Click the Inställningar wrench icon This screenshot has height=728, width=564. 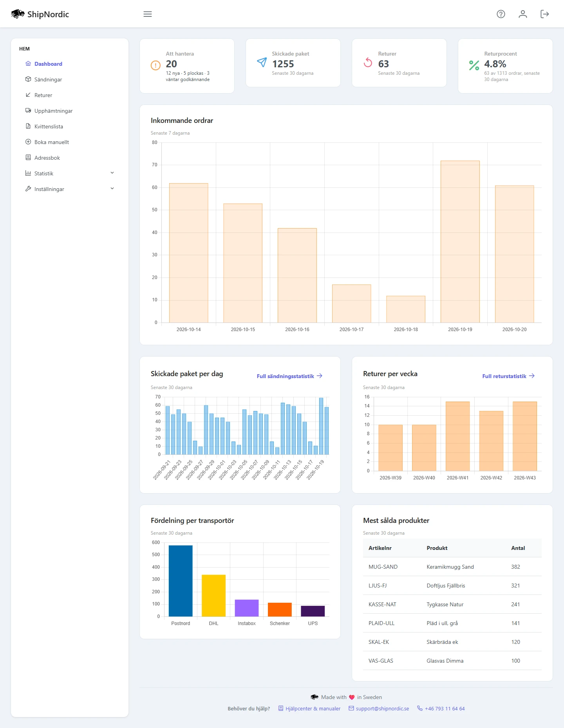(x=28, y=189)
